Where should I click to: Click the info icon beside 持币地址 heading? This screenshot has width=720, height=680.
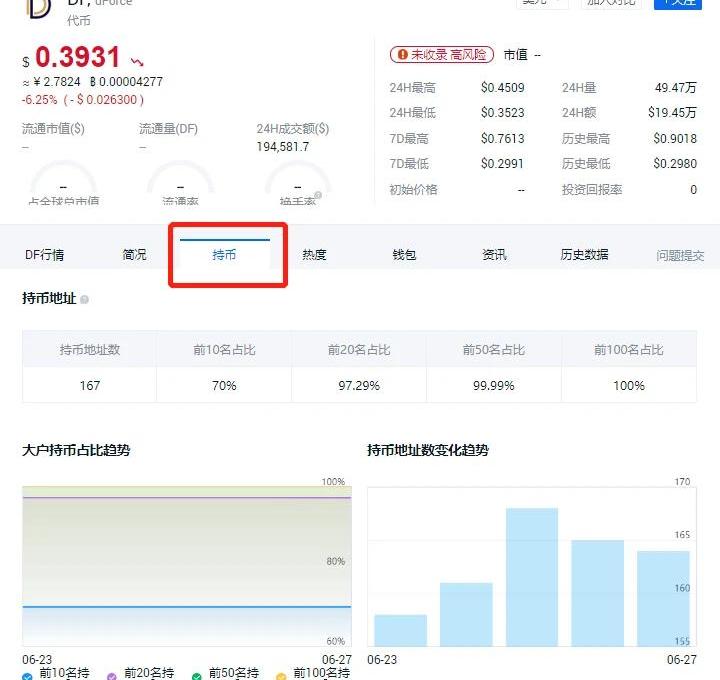tap(84, 299)
